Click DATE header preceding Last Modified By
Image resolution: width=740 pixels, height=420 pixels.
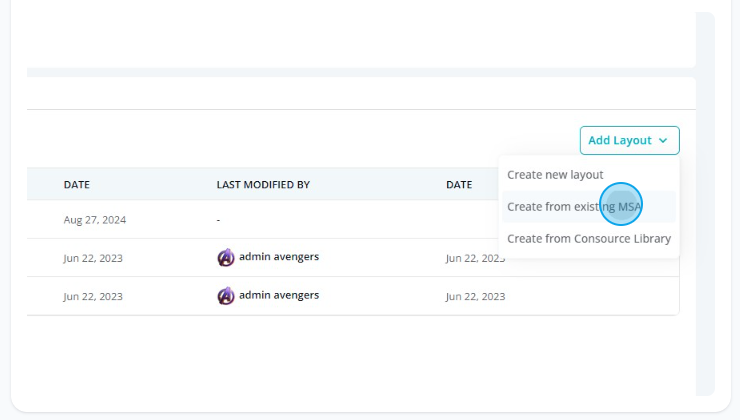pos(76,185)
